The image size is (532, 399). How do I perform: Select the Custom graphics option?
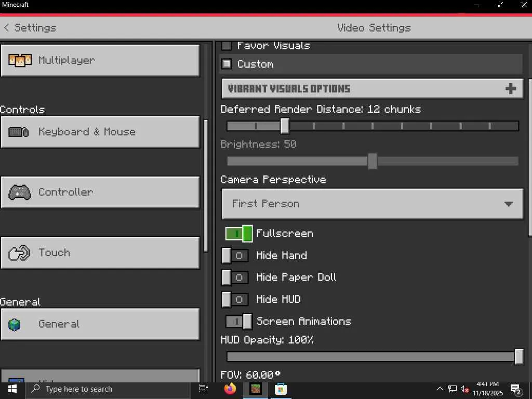[227, 64]
